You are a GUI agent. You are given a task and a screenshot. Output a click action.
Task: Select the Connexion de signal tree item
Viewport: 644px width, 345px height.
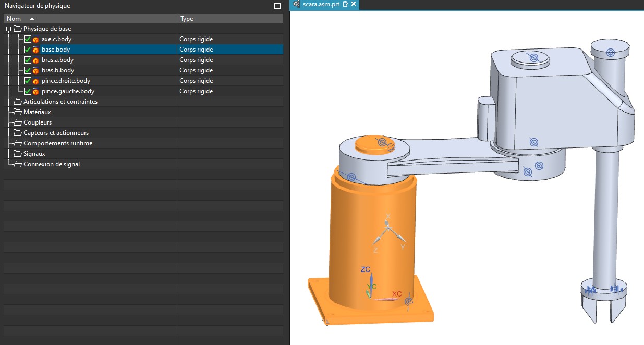point(52,164)
